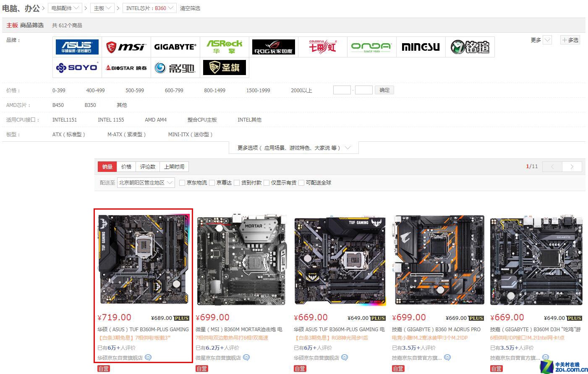The width and height of the screenshot is (588, 374).
Task: Click the minimum price input field
Action: point(342,90)
